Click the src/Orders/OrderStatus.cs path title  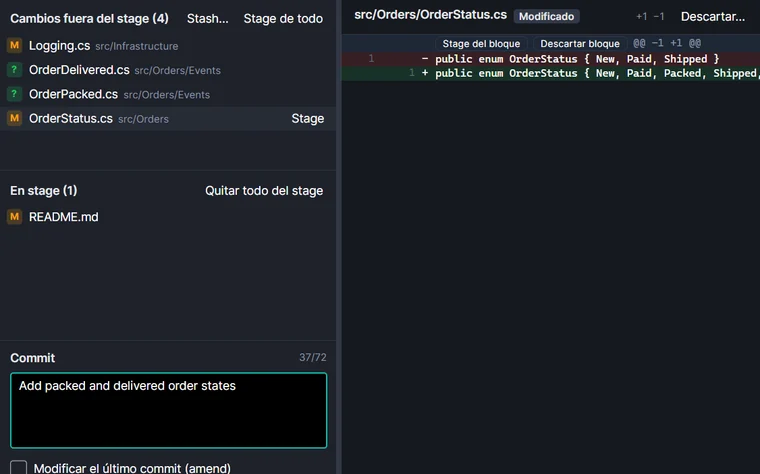(430, 15)
